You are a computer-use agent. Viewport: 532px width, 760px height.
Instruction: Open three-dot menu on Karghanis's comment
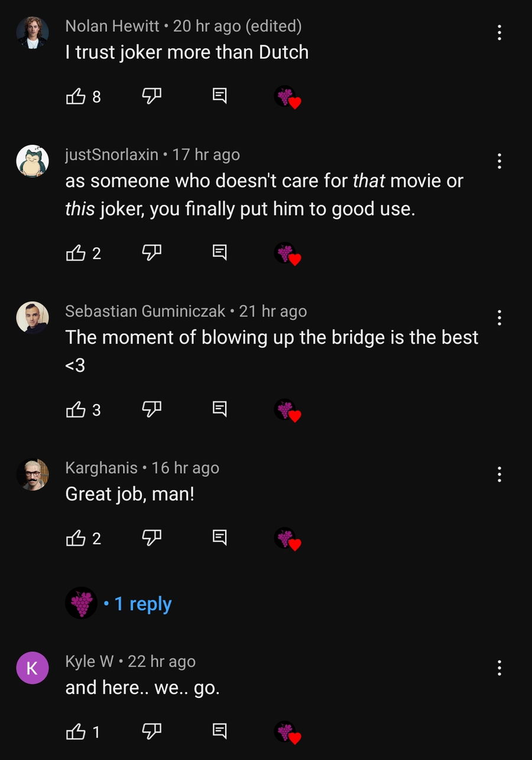coord(499,474)
